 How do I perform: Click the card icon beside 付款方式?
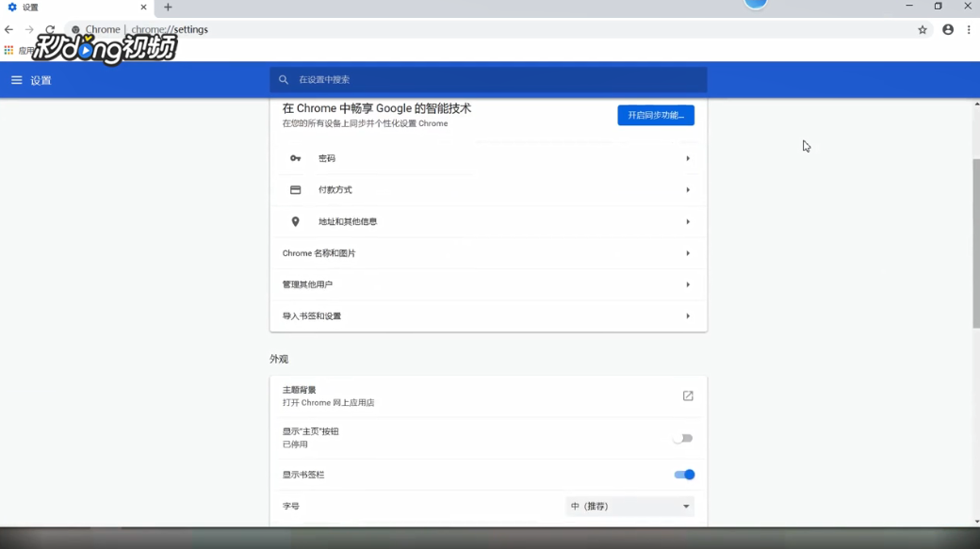coord(296,190)
